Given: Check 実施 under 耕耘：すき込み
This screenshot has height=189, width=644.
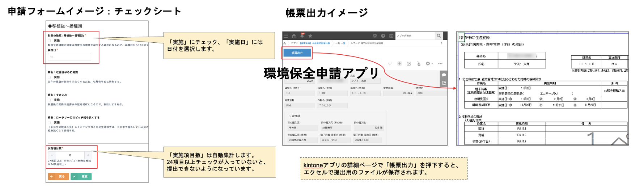Looking at the screenshot, I should point(50,100).
